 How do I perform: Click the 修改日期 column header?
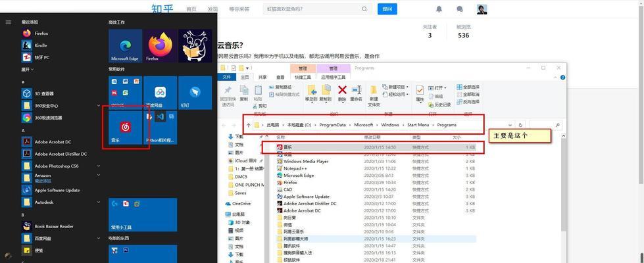[372, 137]
